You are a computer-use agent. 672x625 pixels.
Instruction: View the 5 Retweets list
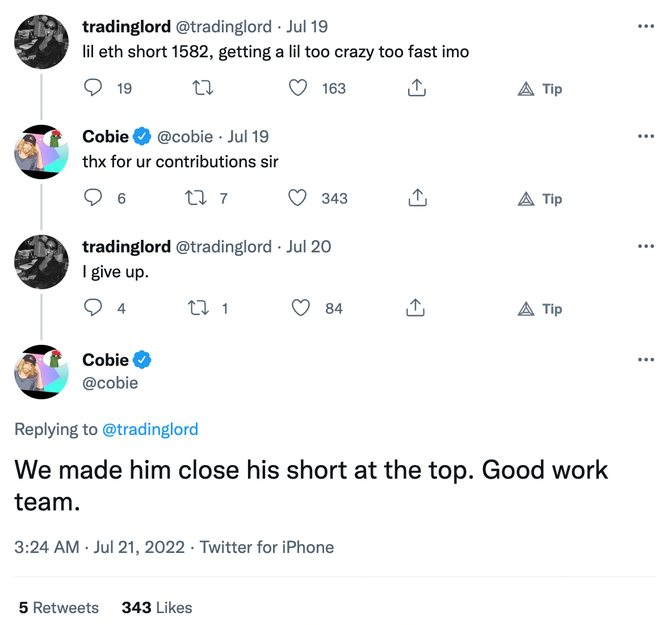pos(58,607)
